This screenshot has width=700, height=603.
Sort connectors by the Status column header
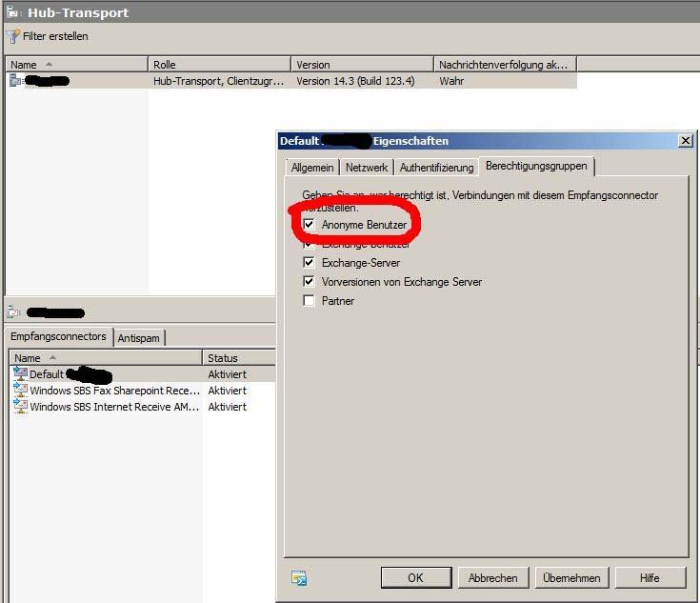[239, 358]
